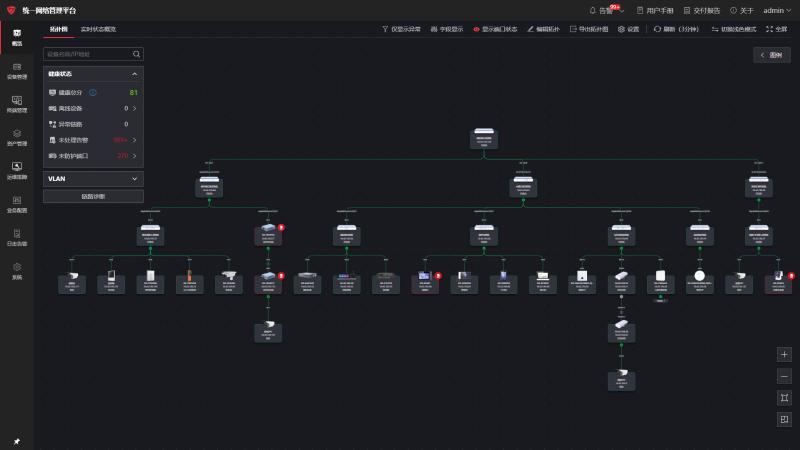
Task: Pin the sidebar with the pin icon
Action: tap(16, 441)
